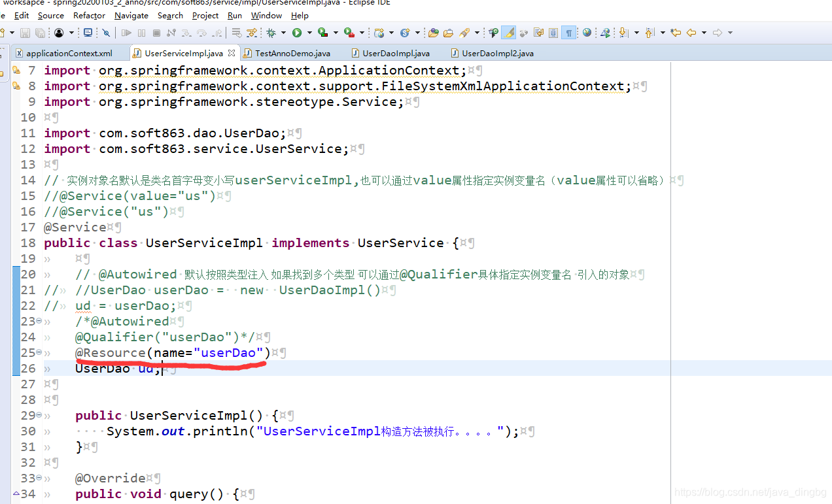Open the New Class dropdown arrow
The image size is (832, 504).
[417, 33]
